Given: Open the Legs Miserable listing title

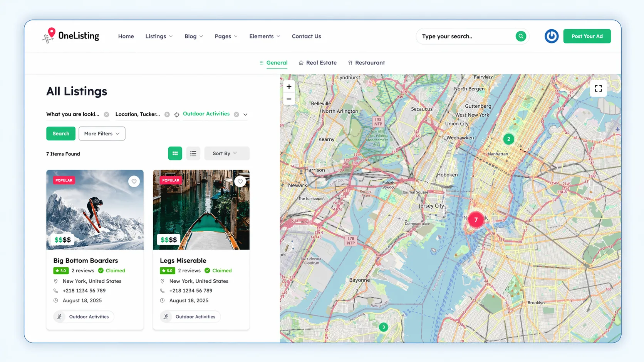Looking at the screenshot, I should (x=183, y=260).
